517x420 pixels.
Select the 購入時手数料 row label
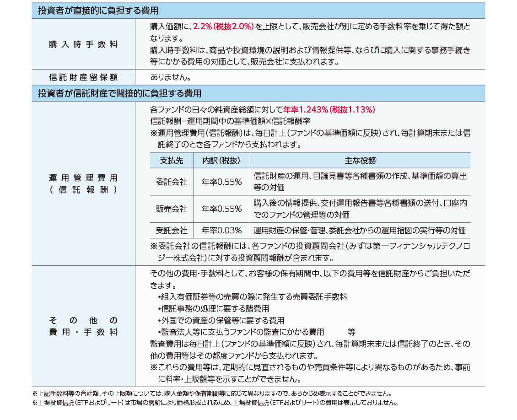click(83, 44)
